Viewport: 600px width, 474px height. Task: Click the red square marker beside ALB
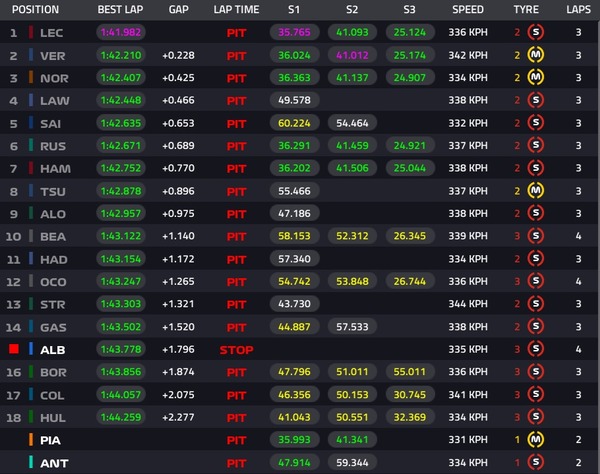14,349
